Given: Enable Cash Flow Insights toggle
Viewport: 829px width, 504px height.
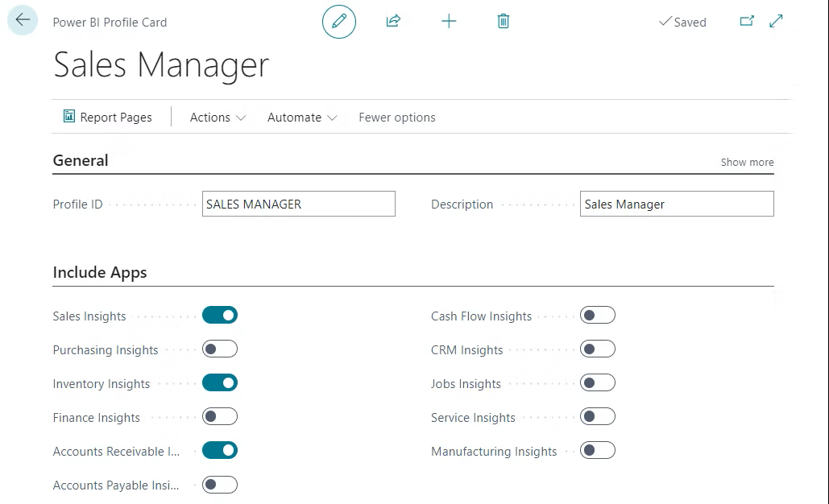Looking at the screenshot, I should pyautogui.click(x=598, y=316).
